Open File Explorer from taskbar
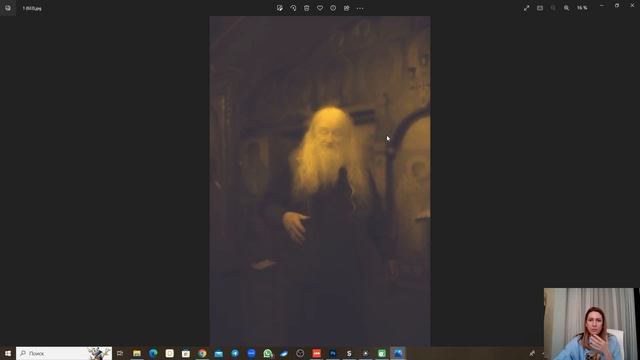640x360 pixels. coord(137,353)
